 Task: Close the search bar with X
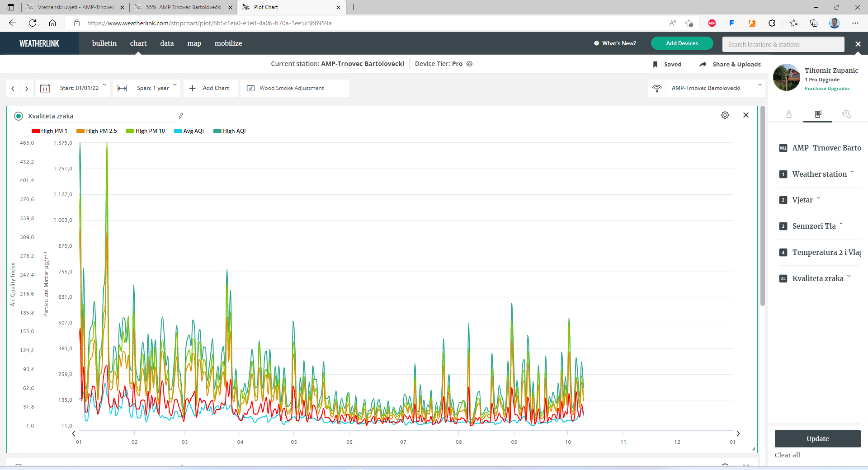[x=858, y=44]
